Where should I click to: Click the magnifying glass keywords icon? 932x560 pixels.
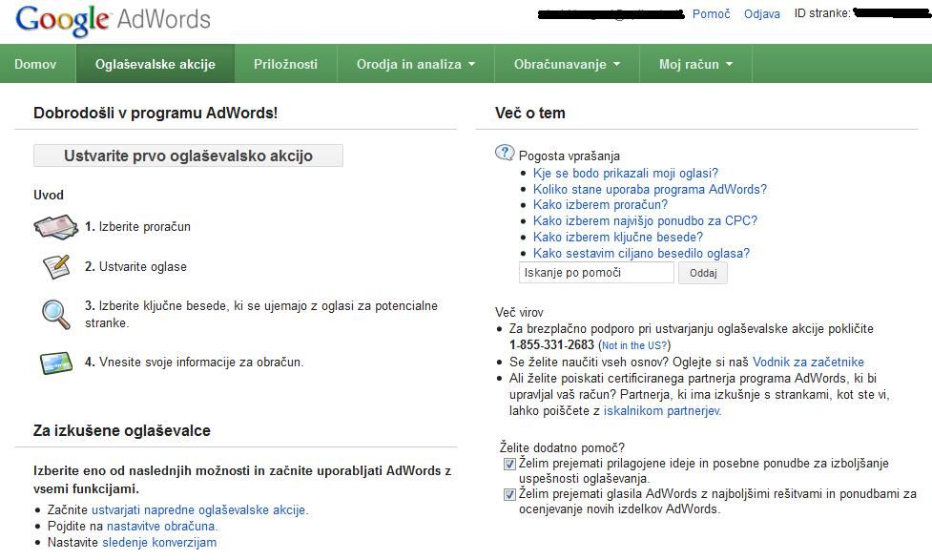[56, 314]
